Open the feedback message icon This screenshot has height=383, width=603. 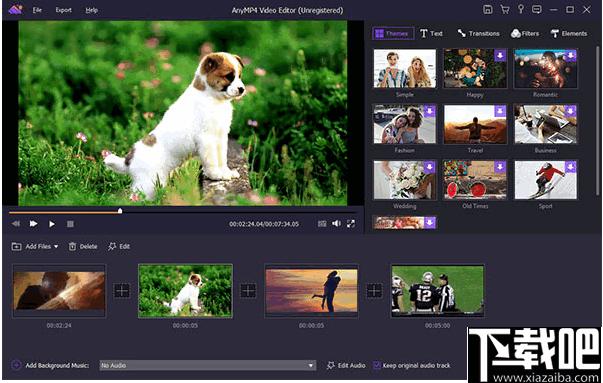pos(536,10)
